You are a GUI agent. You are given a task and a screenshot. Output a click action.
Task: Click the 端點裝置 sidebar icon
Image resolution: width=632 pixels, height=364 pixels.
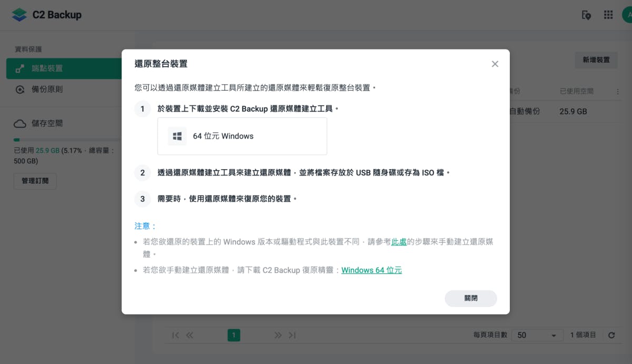click(20, 68)
